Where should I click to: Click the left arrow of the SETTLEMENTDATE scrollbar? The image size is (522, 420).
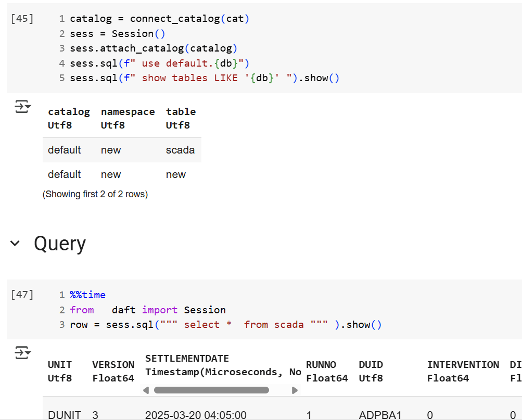146,390
